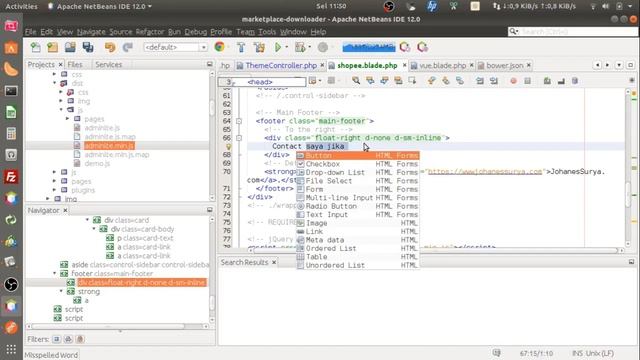The height and width of the screenshot is (360, 640).
Task: Click the Build Project hammer icon
Action: point(241,47)
